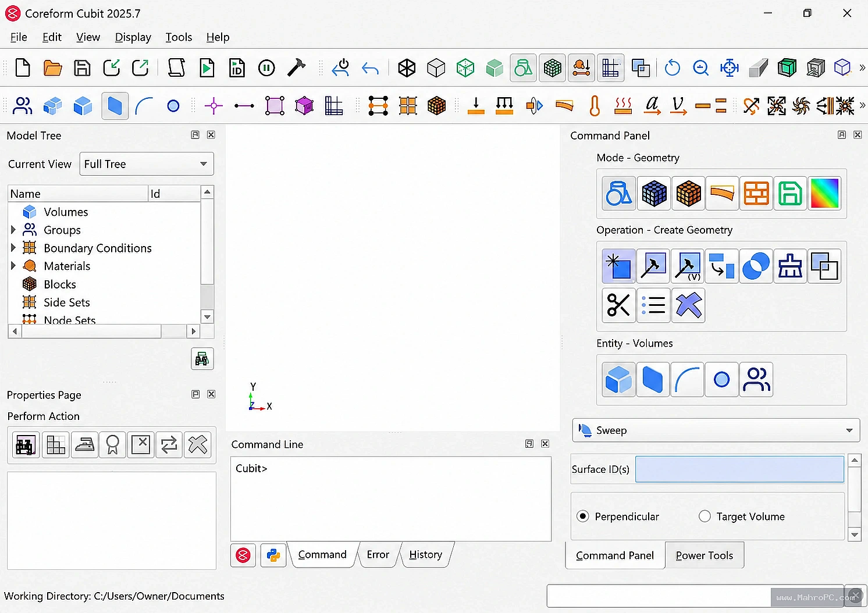Select the boolean operation icon
The height and width of the screenshot is (613, 868).
click(x=756, y=266)
